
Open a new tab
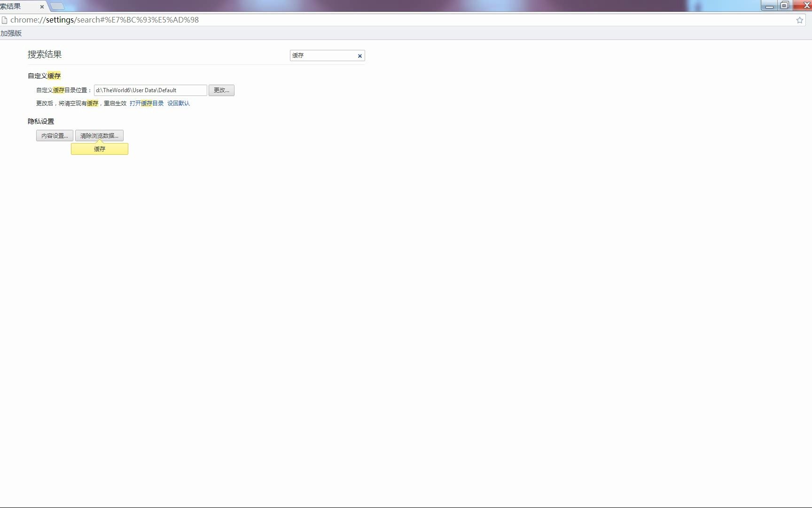(x=57, y=6)
